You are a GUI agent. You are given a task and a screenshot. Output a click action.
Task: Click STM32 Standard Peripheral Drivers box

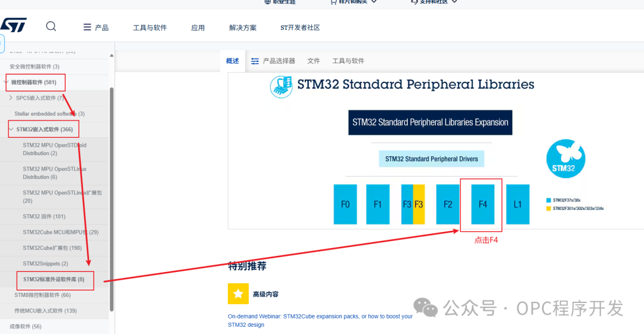(431, 159)
